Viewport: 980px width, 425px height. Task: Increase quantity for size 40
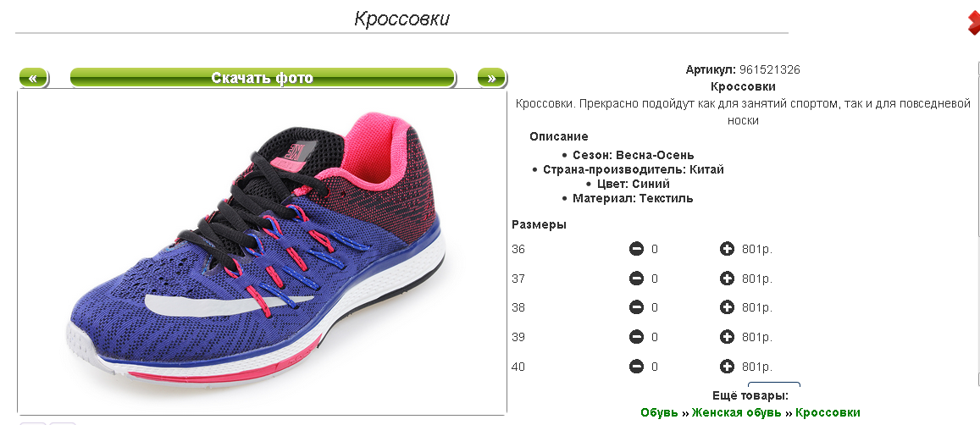(x=727, y=367)
